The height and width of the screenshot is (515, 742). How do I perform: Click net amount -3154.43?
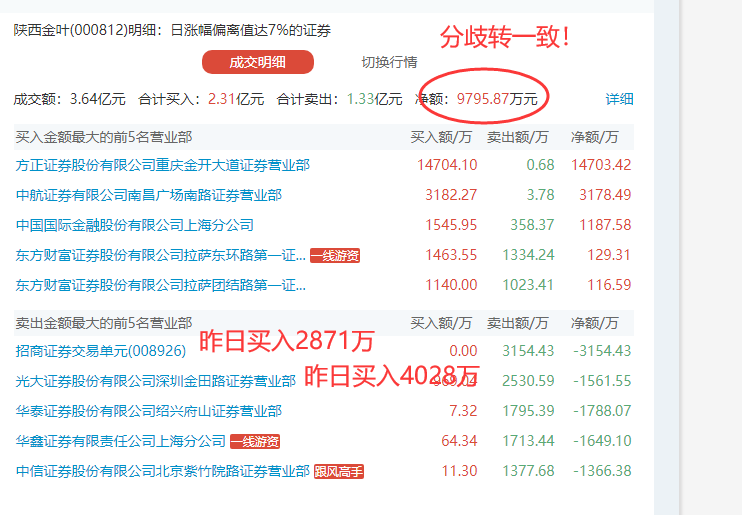[x=602, y=351]
